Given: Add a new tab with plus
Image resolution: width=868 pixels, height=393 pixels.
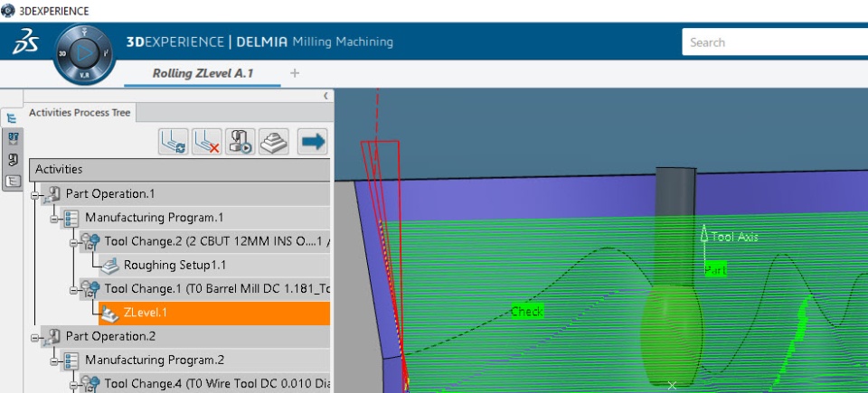Looking at the screenshot, I should [x=295, y=73].
